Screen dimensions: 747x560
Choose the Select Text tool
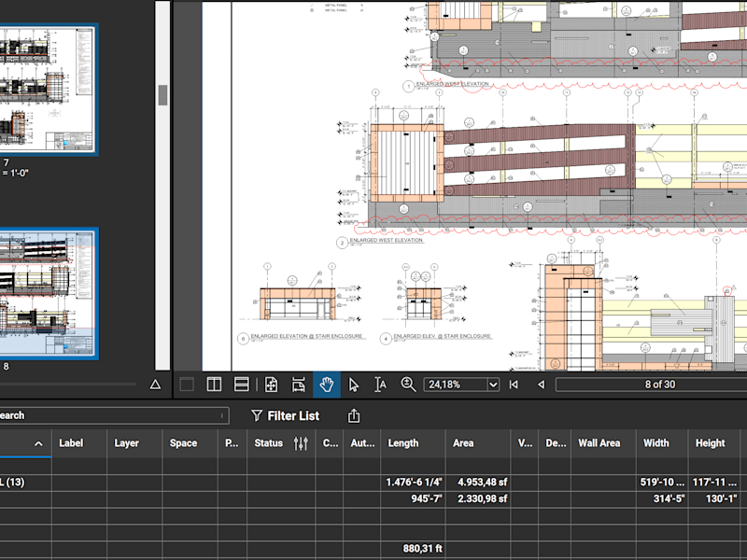coord(380,385)
